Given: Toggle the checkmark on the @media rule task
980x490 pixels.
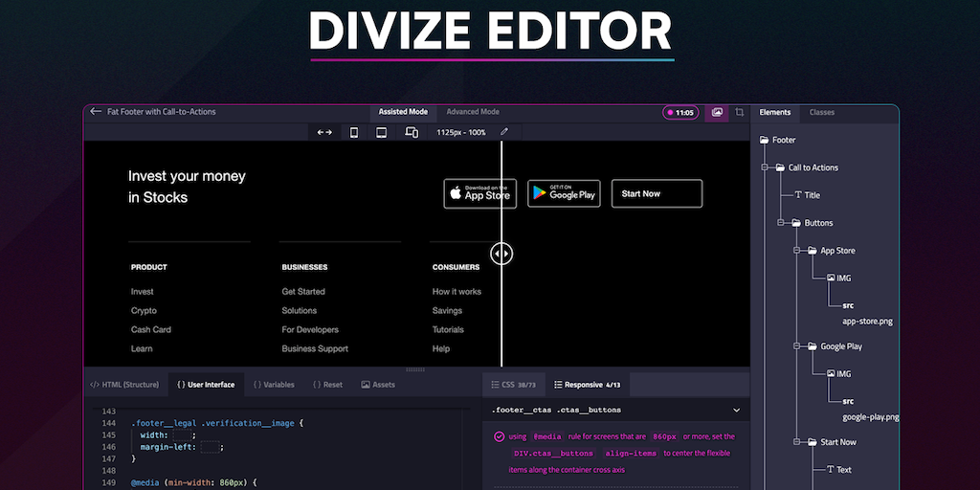Looking at the screenshot, I should pos(499,436).
